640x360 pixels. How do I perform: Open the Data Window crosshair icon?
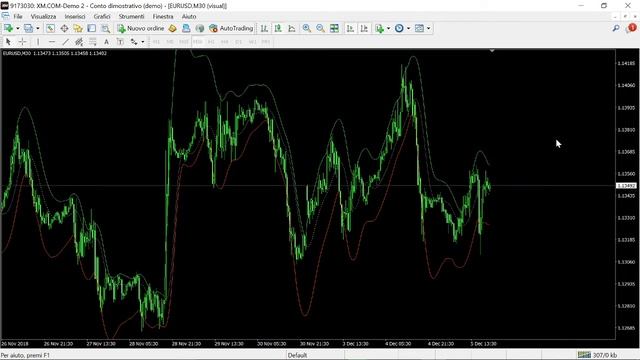64,28
